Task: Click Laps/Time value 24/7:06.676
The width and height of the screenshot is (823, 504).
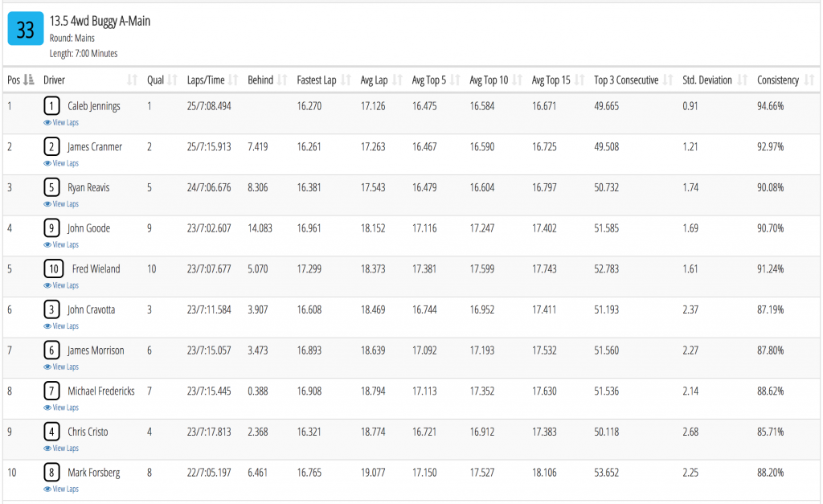Action: [209, 187]
